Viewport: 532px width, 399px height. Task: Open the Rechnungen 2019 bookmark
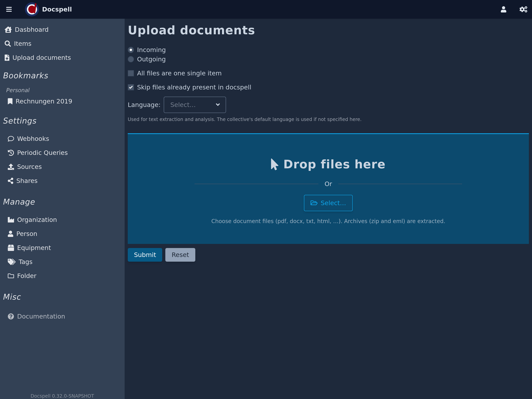pos(44,101)
